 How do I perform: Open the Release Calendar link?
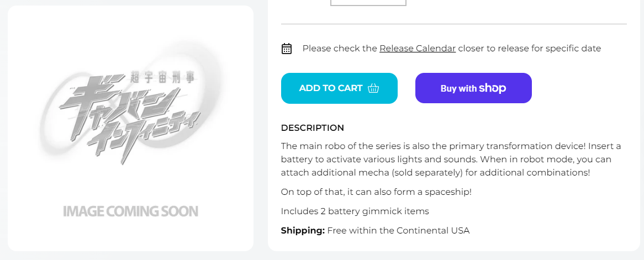418,49
